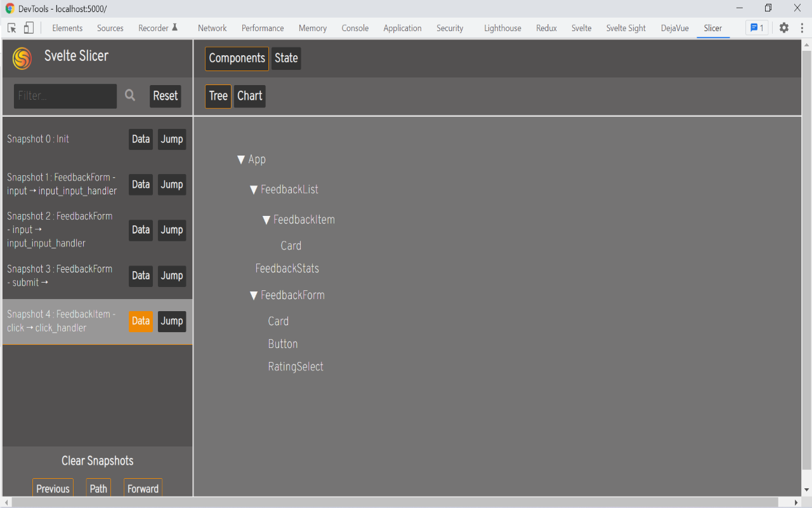Select Card under FeedbackItem
This screenshot has width=812, height=508.
(291, 246)
